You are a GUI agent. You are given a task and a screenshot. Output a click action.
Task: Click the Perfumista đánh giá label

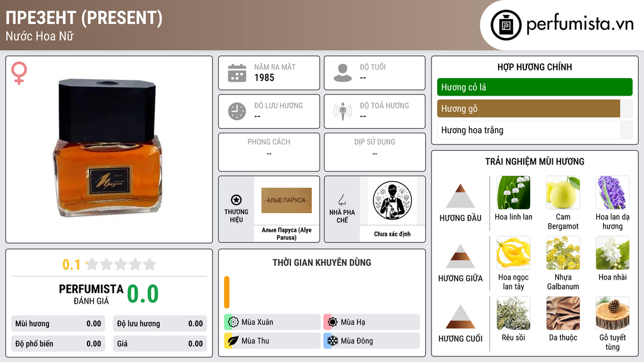tap(91, 294)
